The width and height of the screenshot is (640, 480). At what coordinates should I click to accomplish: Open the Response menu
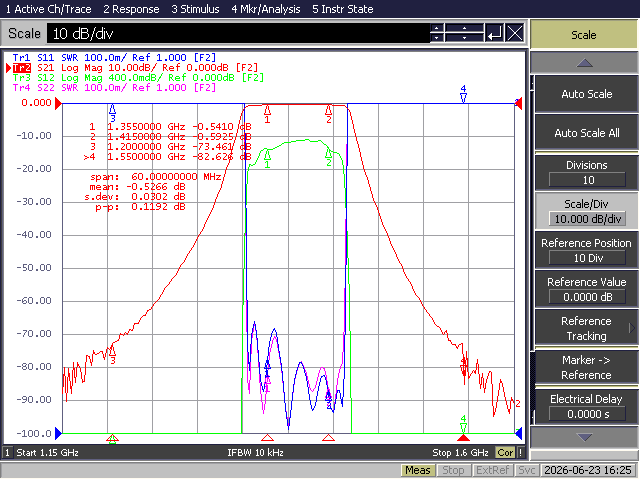coord(131,9)
